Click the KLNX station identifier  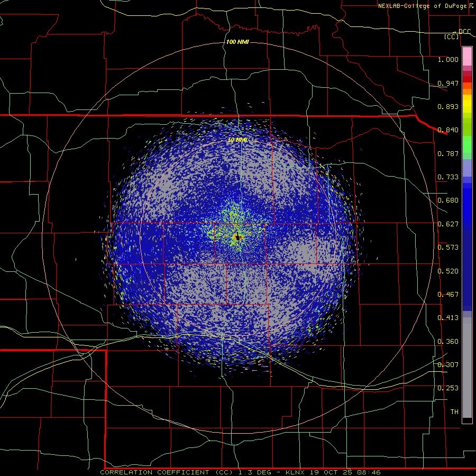click(296, 472)
